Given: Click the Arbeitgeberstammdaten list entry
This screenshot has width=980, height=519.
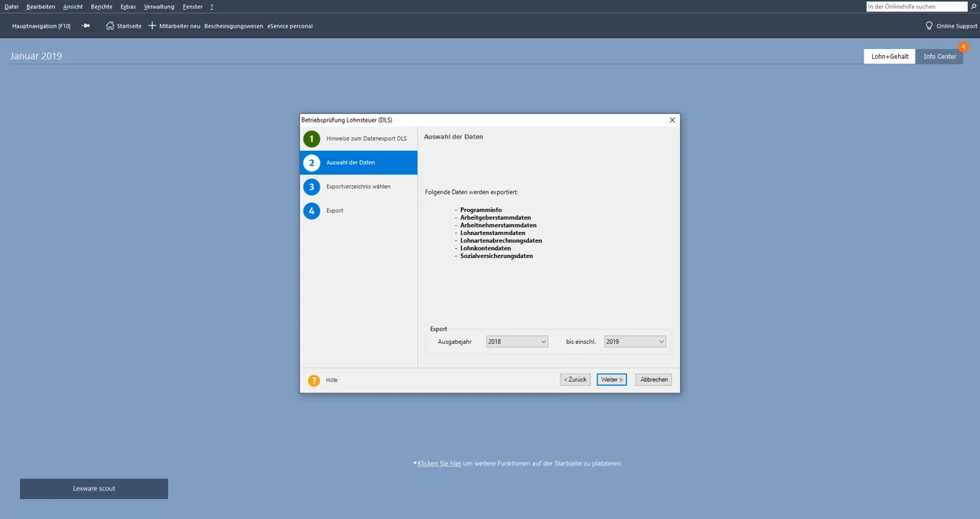Looking at the screenshot, I should click(495, 217).
